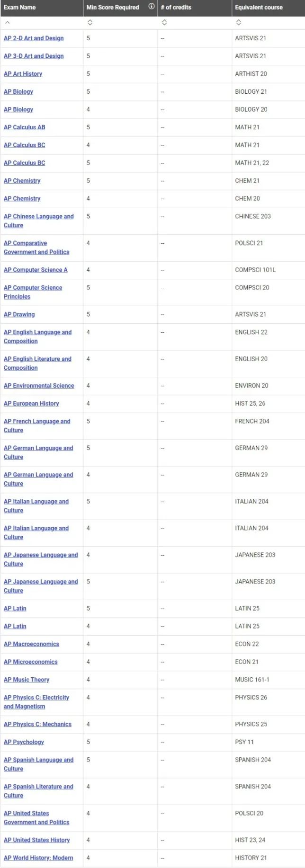The height and width of the screenshot is (868, 305).
Task: Click the Exam Name column header
Action: coord(20,7)
